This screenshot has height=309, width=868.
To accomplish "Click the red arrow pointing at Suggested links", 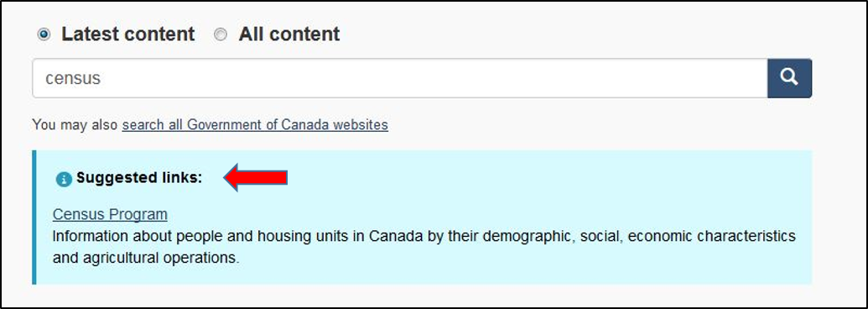I will 255,178.
